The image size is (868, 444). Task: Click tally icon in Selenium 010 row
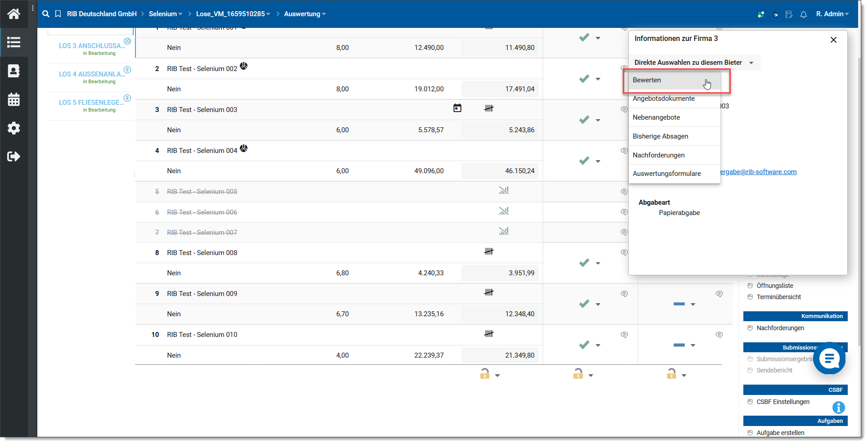(489, 333)
